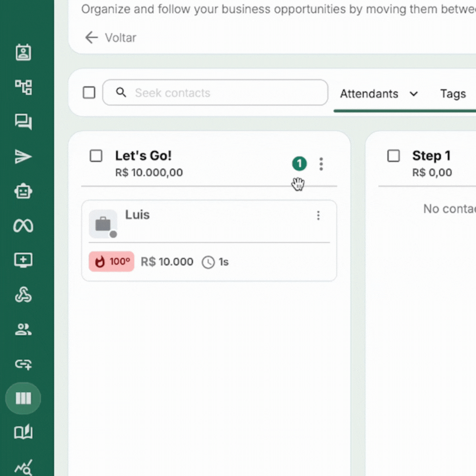Click the magnifier icon in search box

121,92
